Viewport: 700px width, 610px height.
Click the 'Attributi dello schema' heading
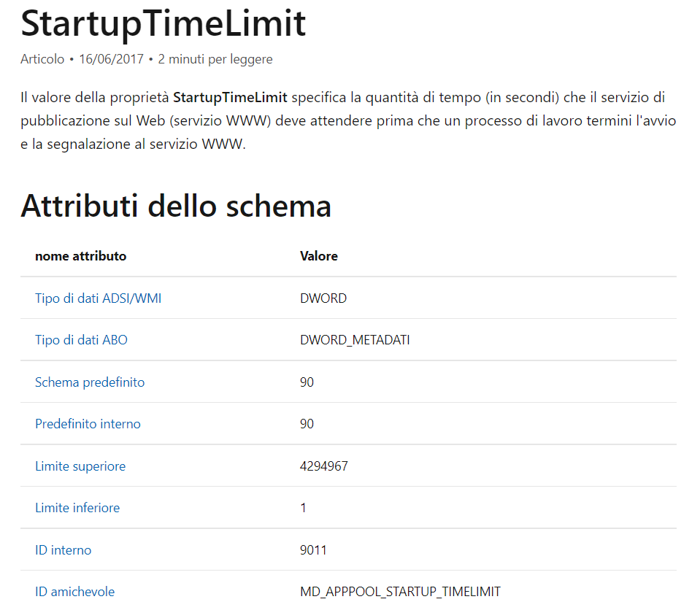pos(176,206)
